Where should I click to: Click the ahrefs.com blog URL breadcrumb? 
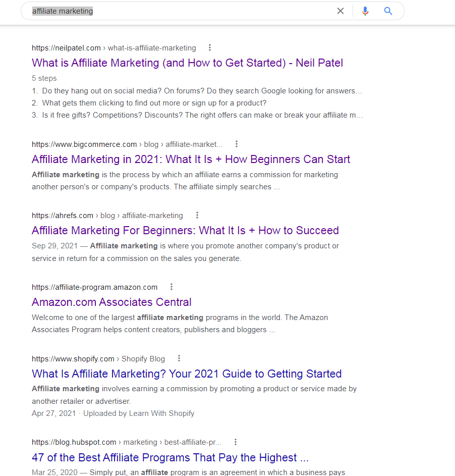(107, 216)
